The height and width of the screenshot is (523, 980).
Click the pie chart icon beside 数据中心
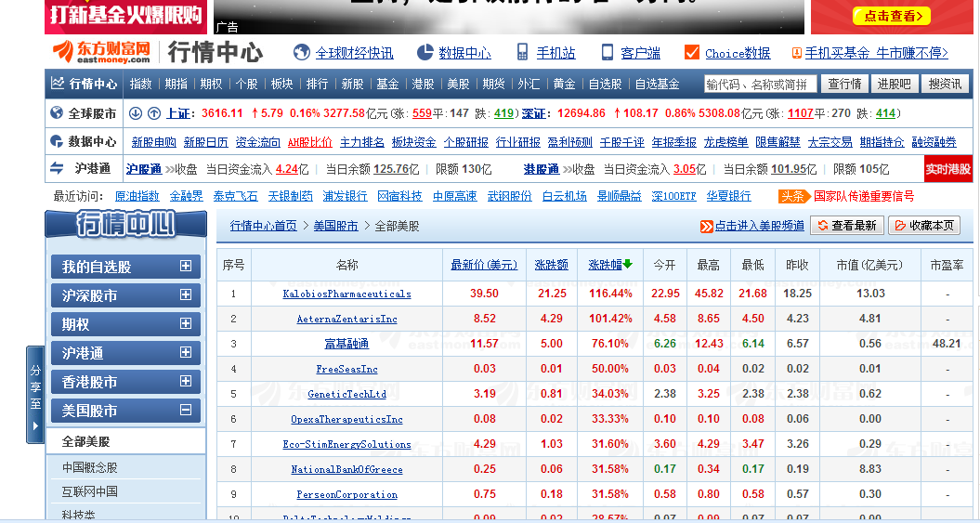[x=425, y=53]
